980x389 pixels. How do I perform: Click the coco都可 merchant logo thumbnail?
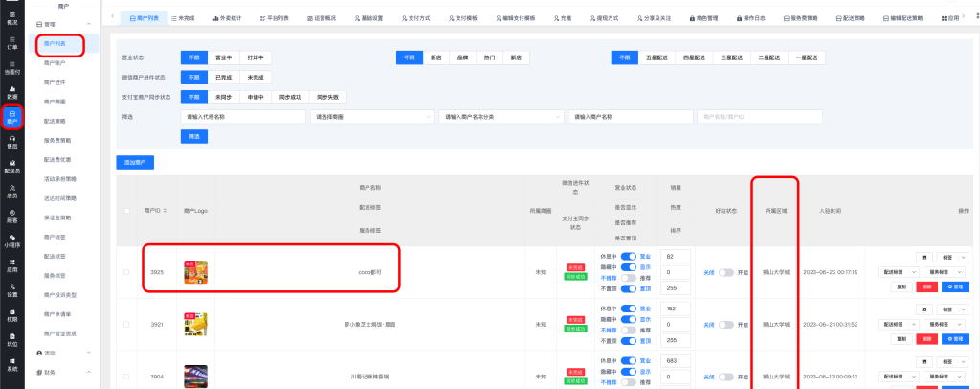click(195, 271)
